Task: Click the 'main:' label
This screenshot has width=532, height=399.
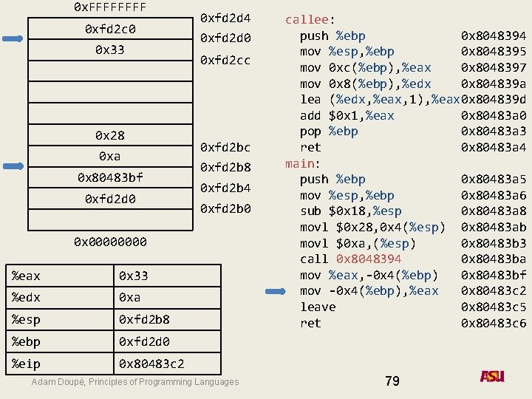Action: coord(303,164)
